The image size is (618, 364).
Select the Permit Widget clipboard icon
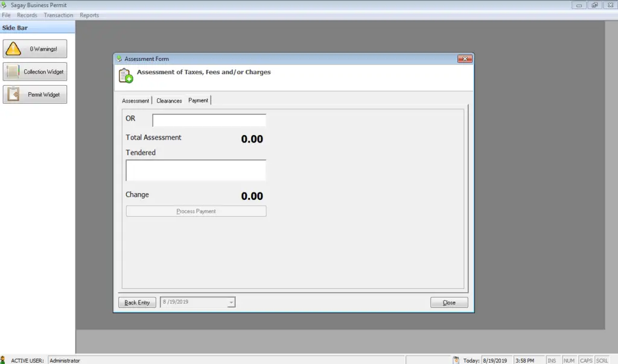tap(14, 94)
